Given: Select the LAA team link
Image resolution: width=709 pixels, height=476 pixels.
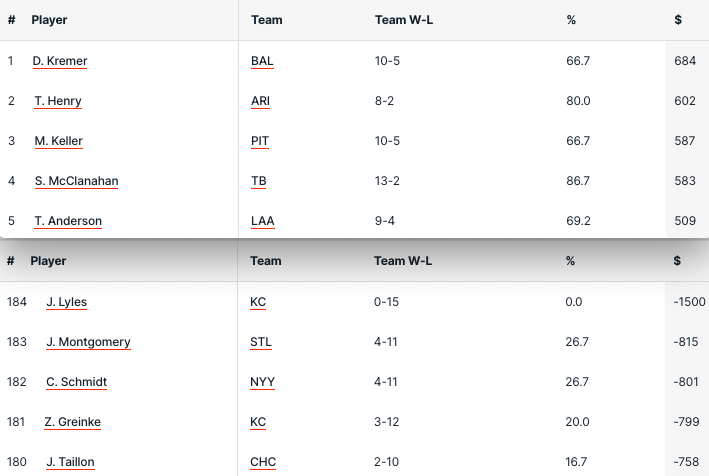Looking at the screenshot, I should pyautogui.click(x=262, y=221).
